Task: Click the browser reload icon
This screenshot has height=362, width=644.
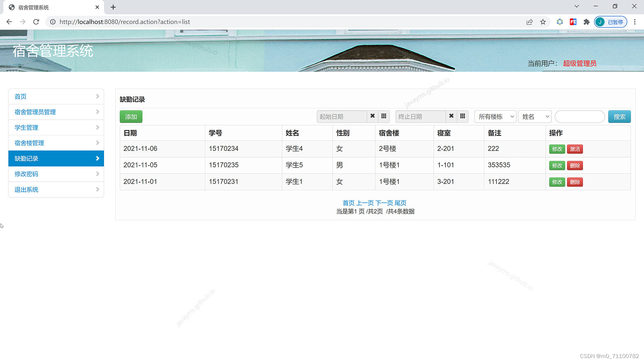Action: tap(36, 22)
